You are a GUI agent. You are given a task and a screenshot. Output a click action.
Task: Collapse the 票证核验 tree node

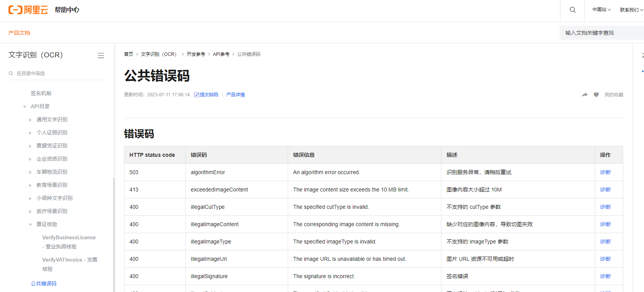(x=30, y=225)
